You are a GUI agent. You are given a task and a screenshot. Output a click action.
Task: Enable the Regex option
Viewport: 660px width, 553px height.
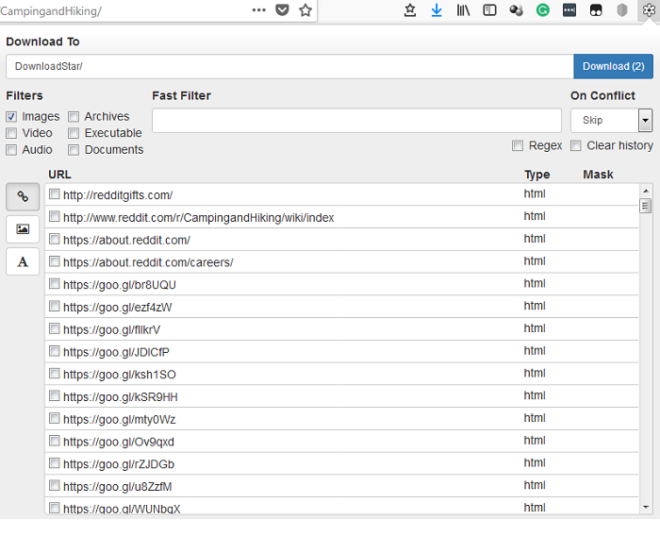517,146
